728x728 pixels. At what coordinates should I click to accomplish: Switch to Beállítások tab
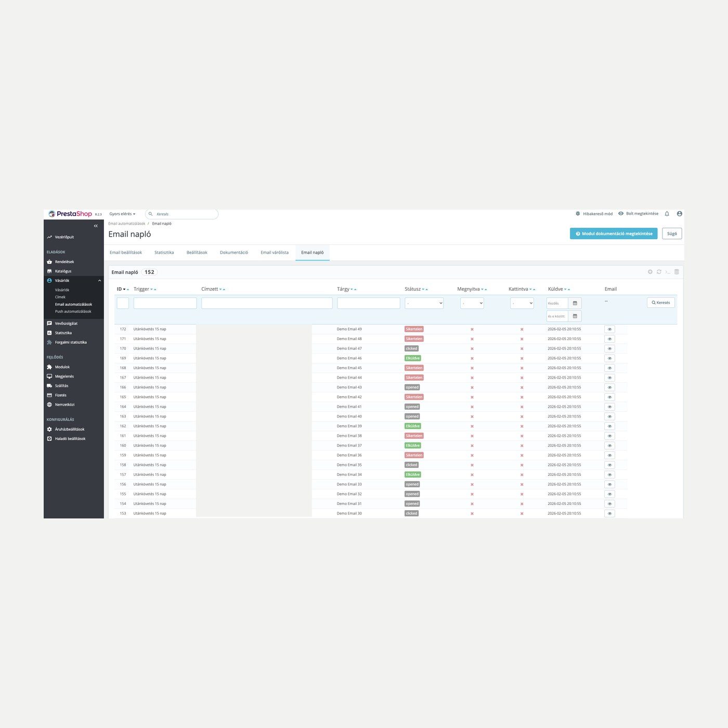coord(197,253)
